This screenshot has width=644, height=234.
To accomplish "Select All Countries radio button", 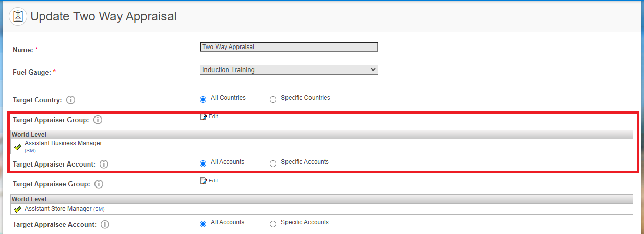I will [x=203, y=99].
